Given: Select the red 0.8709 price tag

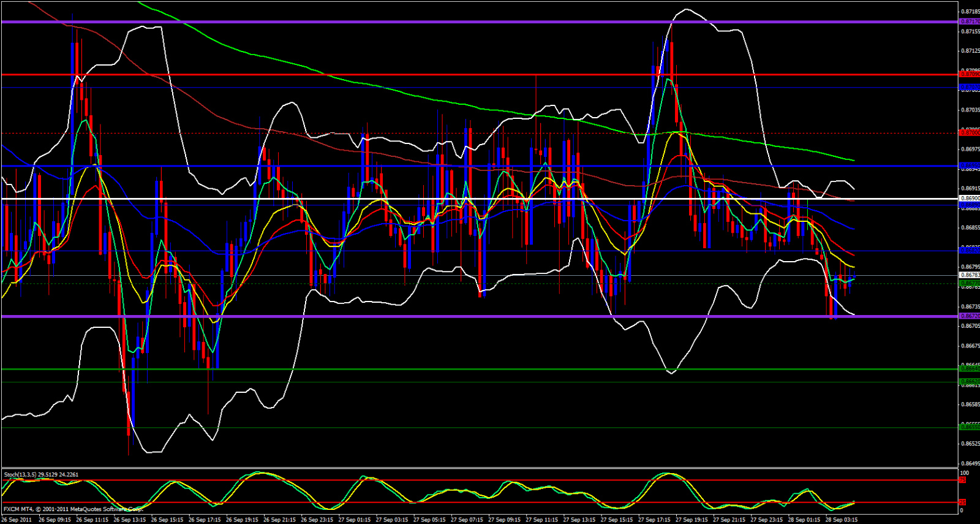Looking at the screenshot, I should 969,74.
